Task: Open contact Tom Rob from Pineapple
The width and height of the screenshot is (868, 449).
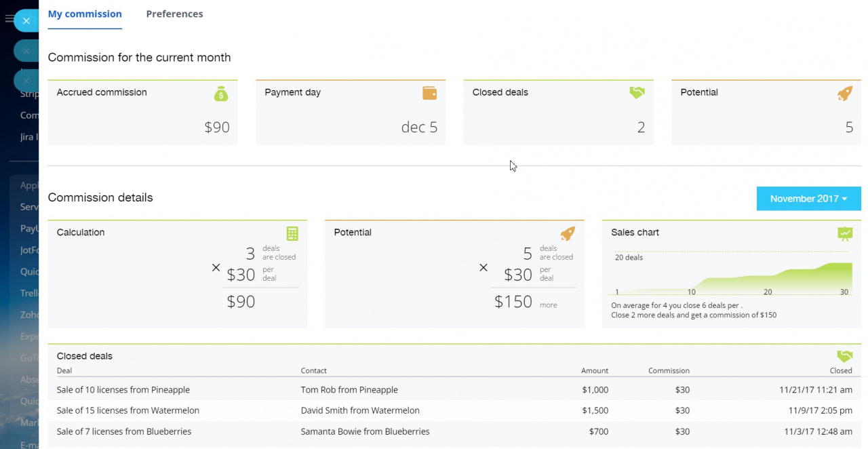Action: 349,390
